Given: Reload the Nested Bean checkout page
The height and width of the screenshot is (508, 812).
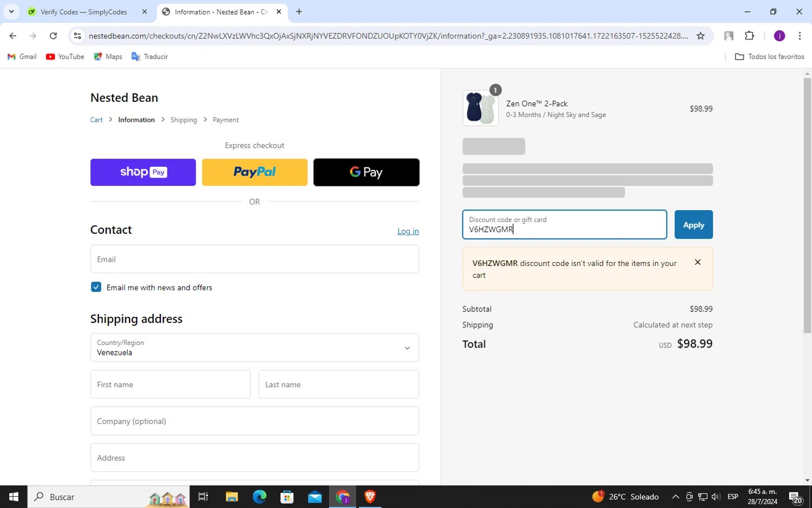Looking at the screenshot, I should pos(53,36).
